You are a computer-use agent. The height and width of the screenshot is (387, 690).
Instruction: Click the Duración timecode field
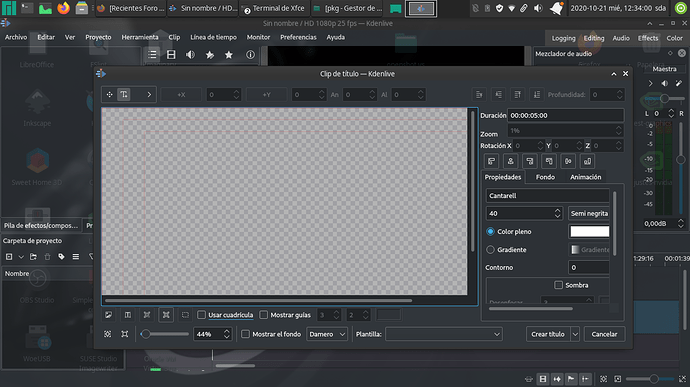click(x=565, y=115)
